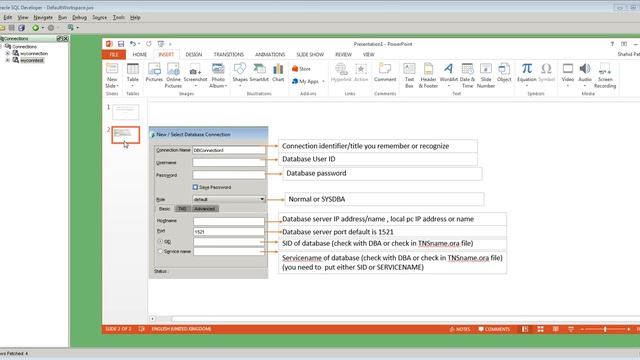Open the FILE tab in PowerPoint
640x360 pixels.
pyautogui.click(x=114, y=54)
